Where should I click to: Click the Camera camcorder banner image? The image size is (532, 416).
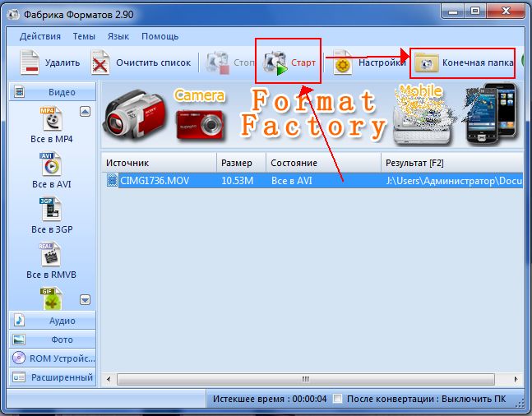click(x=136, y=115)
